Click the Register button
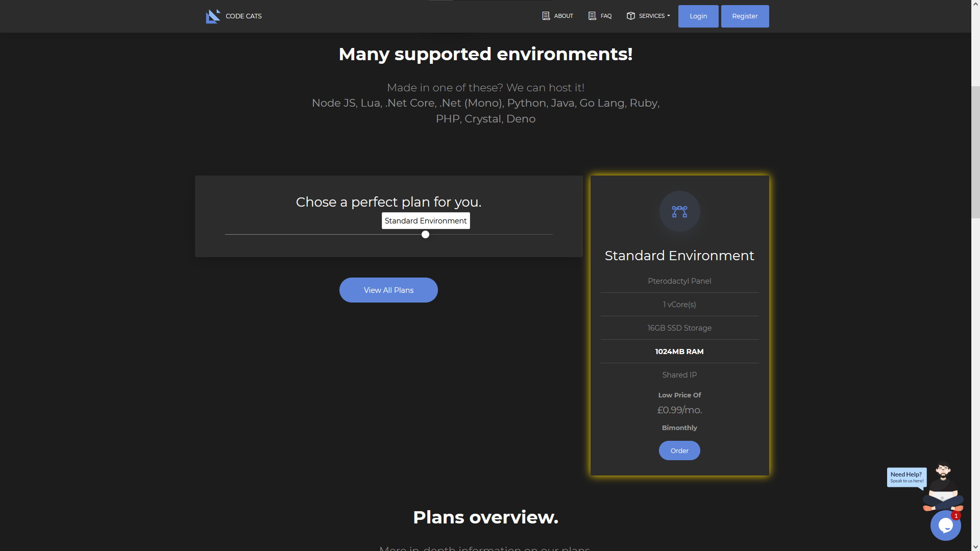980x551 pixels. click(745, 16)
